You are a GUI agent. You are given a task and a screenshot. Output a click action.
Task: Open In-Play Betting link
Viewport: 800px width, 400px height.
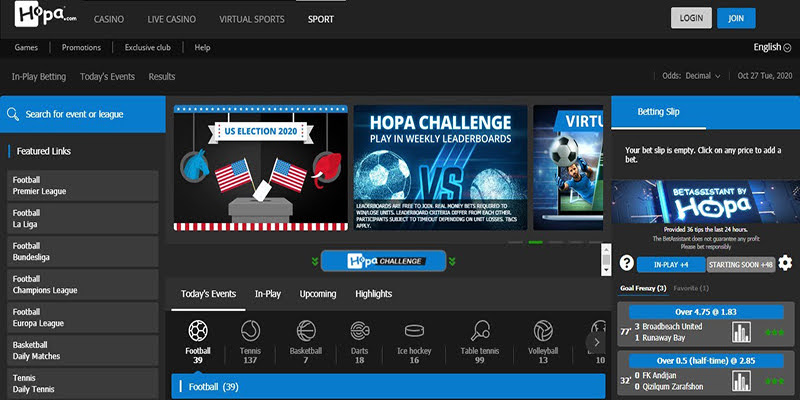click(39, 77)
